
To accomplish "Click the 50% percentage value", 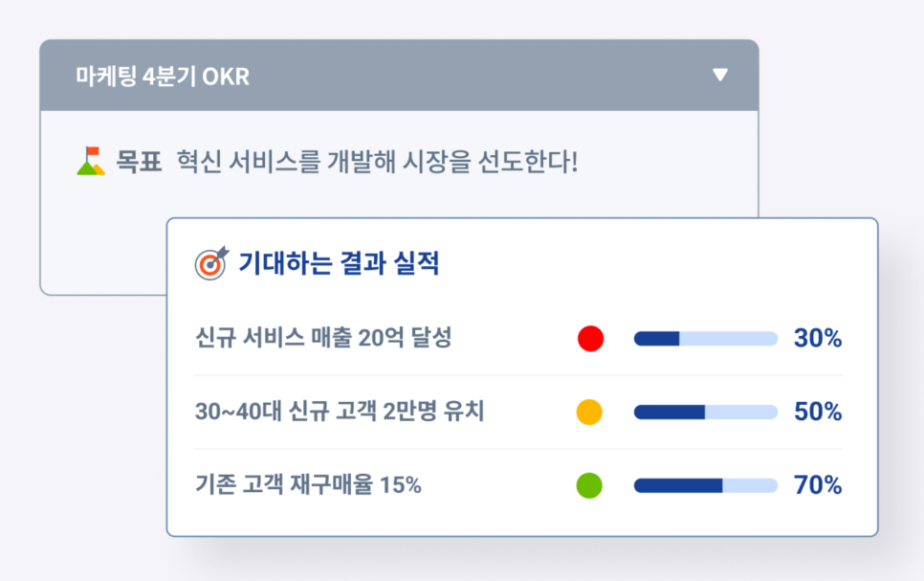I will click(x=818, y=412).
